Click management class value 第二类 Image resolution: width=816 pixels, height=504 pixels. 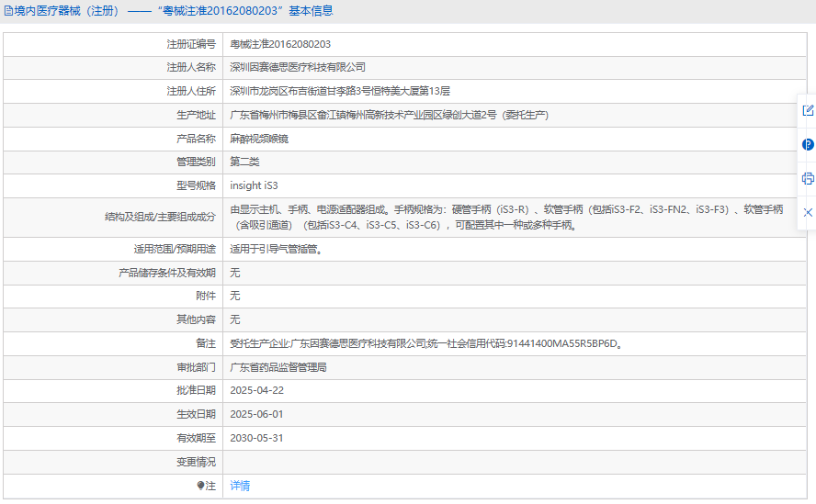244,162
